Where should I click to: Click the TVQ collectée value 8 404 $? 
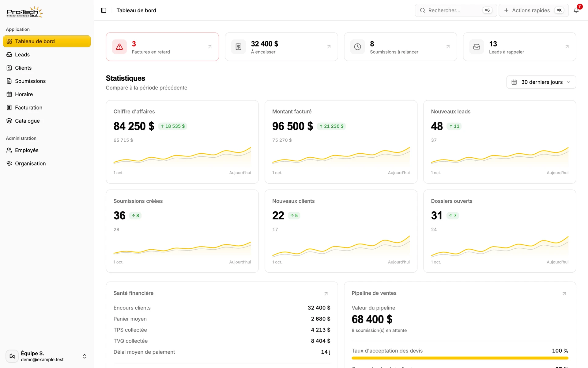click(x=320, y=341)
